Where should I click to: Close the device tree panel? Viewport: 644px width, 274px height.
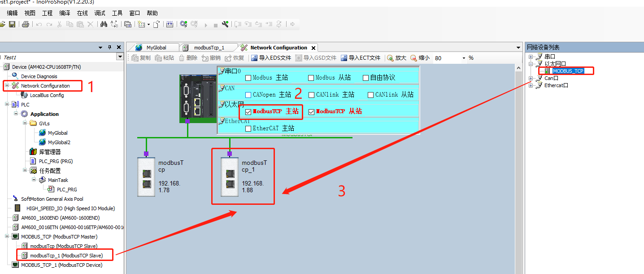[x=119, y=47]
